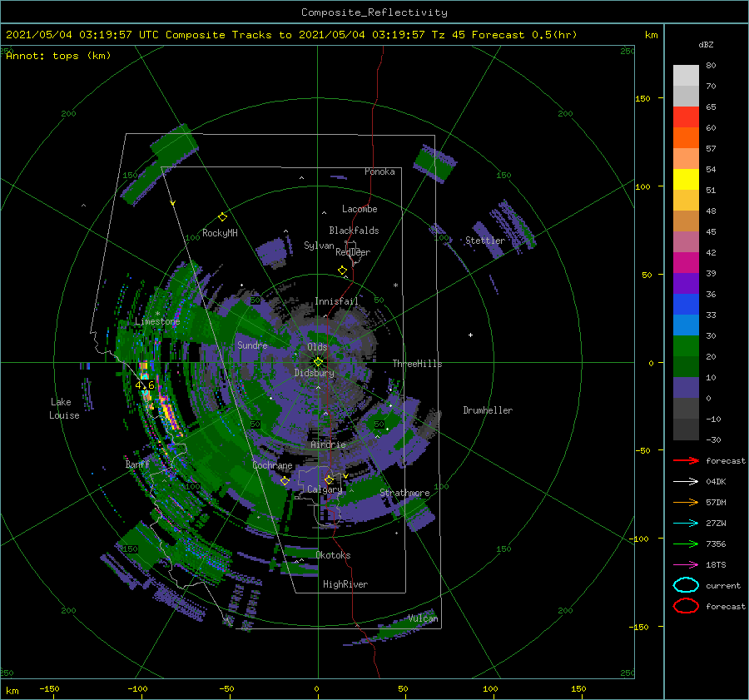Image resolution: width=749 pixels, height=700 pixels.
Task: Click the Olds city label
Action: 317,347
